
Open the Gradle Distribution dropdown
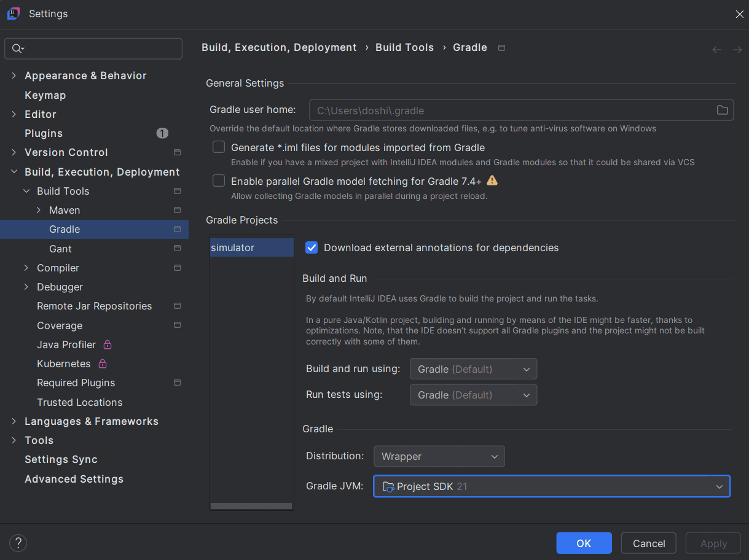coord(439,456)
